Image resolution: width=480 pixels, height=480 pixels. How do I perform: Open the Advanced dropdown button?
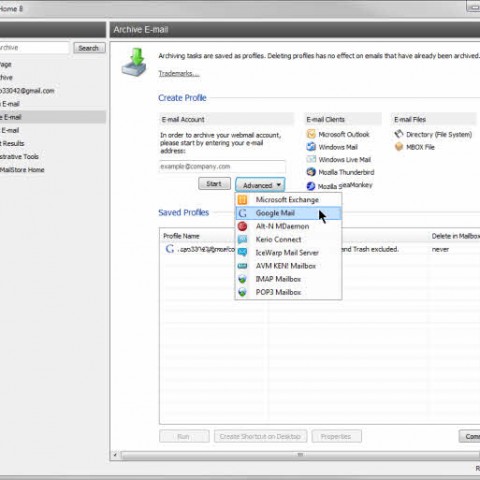[260, 185]
